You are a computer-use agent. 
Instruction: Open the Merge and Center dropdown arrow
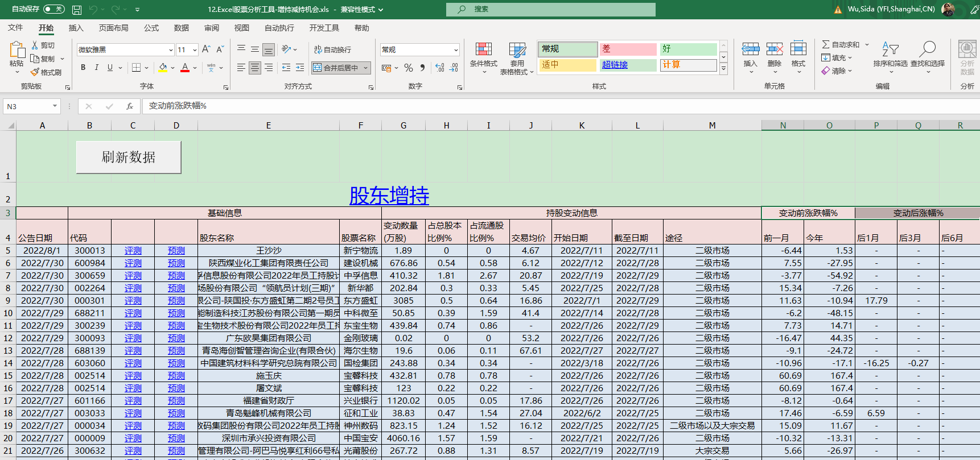coord(366,68)
